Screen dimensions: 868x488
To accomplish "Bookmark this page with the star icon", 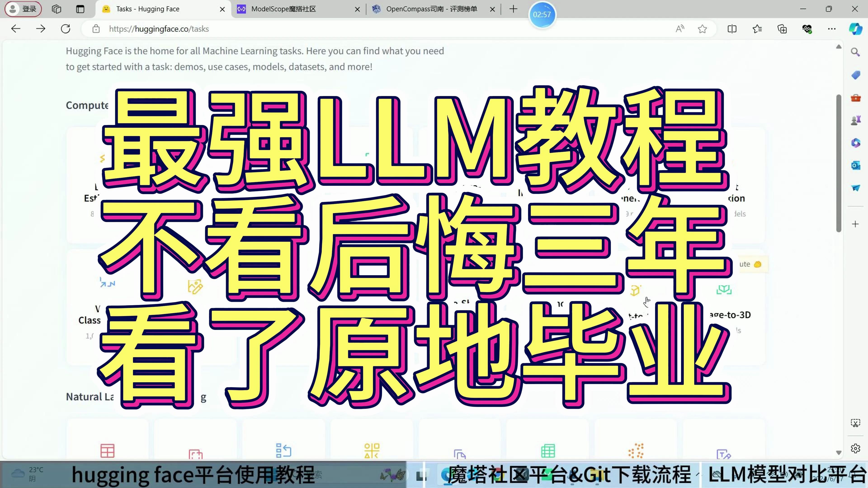I will click(x=703, y=29).
